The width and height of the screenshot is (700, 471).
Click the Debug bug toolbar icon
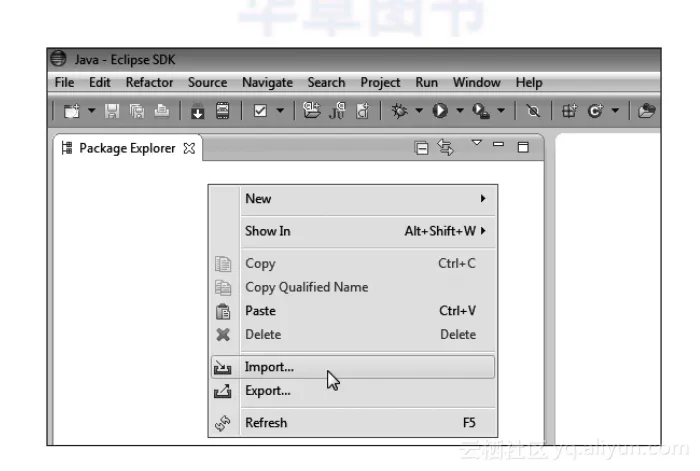pyautogui.click(x=400, y=110)
